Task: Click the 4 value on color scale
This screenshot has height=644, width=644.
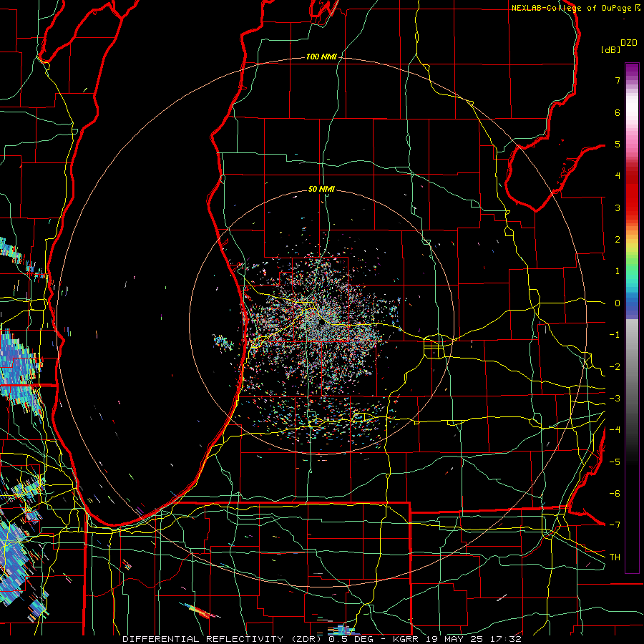Action: click(618, 176)
